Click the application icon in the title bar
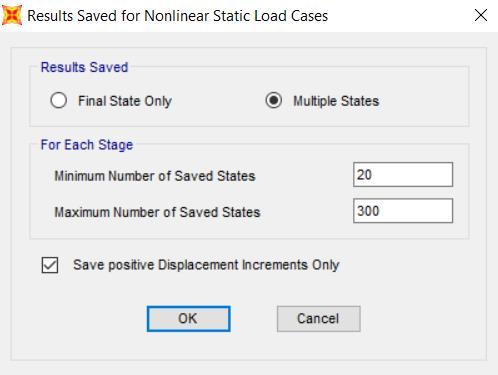Image resolution: width=498 pixels, height=375 pixels. pyautogui.click(x=12, y=15)
